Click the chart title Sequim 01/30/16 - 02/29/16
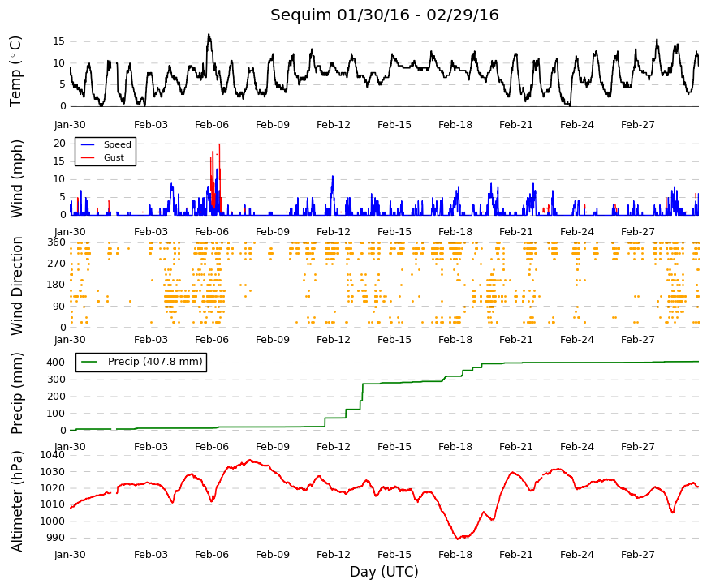 pos(384,15)
